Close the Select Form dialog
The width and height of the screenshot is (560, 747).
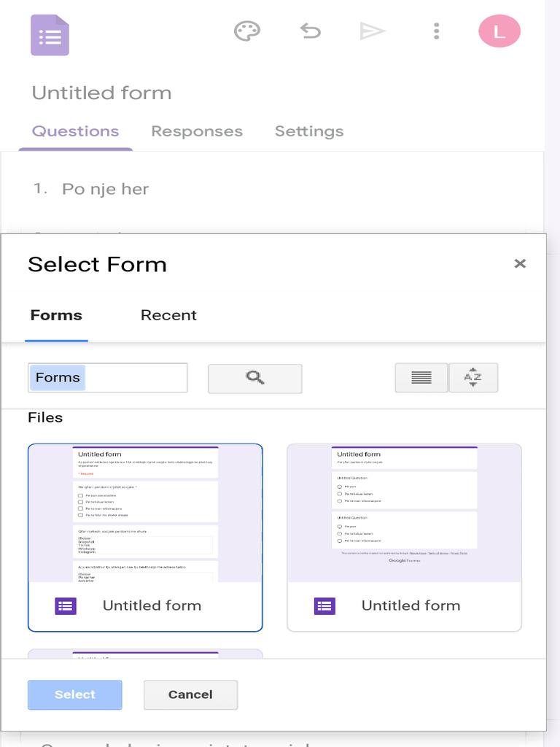pos(520,264)
